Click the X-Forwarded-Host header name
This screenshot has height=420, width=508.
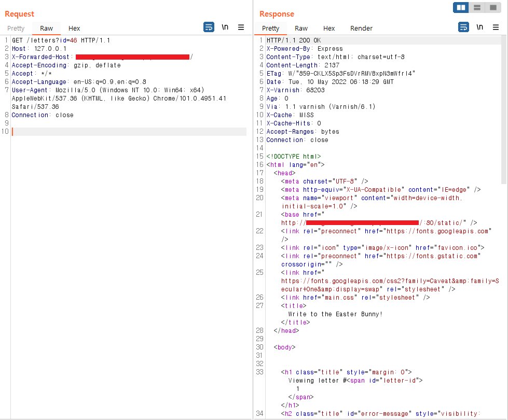point(40,57)
